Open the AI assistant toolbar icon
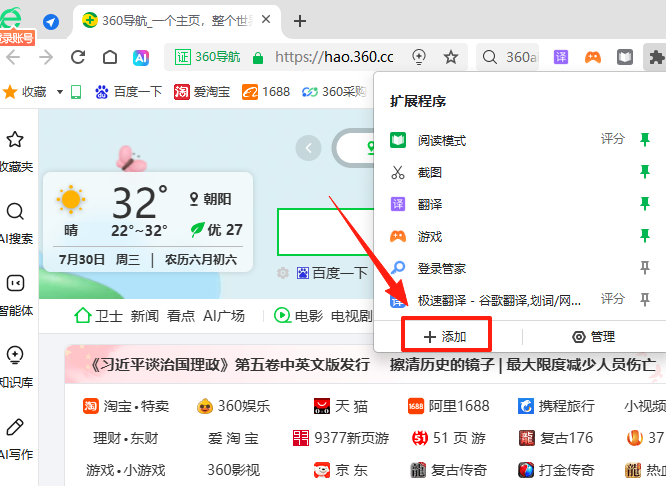Image resolution: width=666 pixels, height=486 pixels. pyautogui.click(x=141, y=57)
